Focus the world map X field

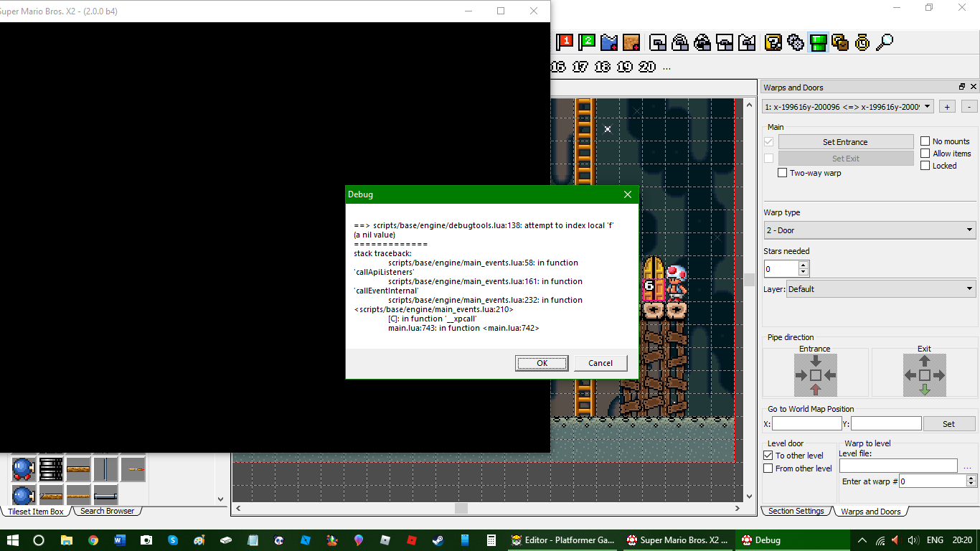pyautogui.click(x=807, y=424)
